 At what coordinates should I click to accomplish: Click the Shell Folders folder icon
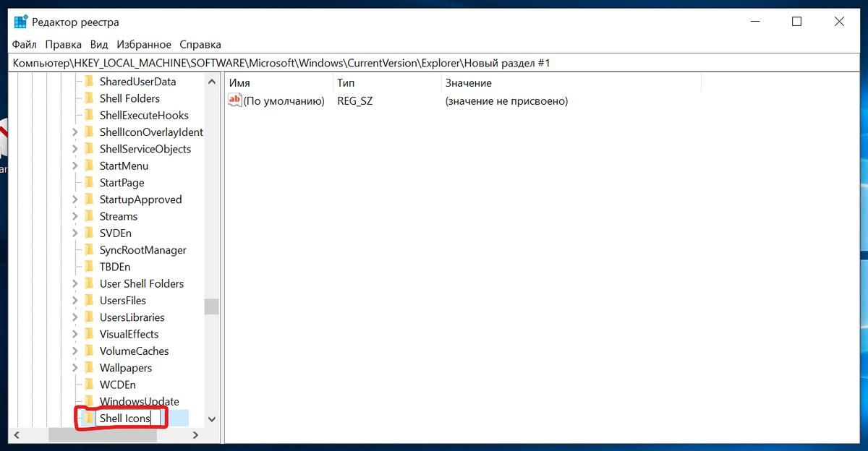pos(89,98)
